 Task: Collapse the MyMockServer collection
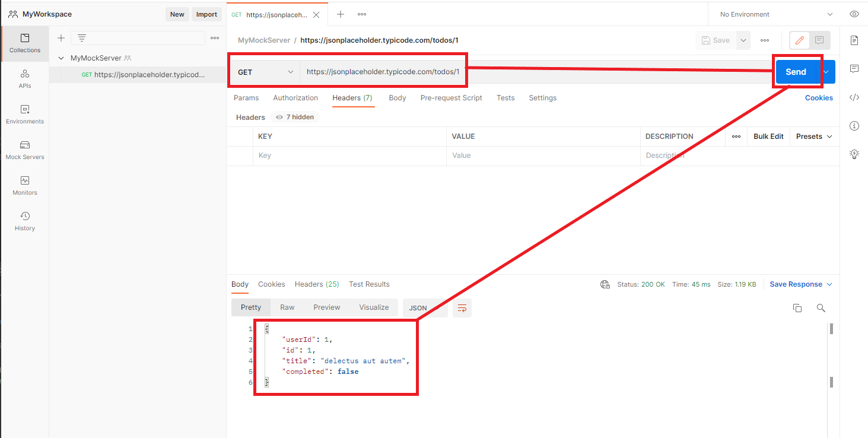pyautogui.click(x=61, y=58)
